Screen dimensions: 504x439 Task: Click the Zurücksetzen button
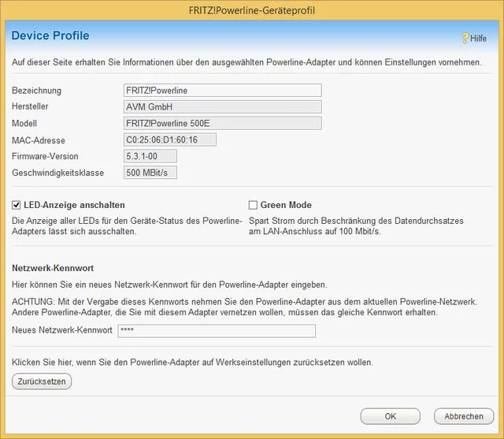click(x=42, y=381)
